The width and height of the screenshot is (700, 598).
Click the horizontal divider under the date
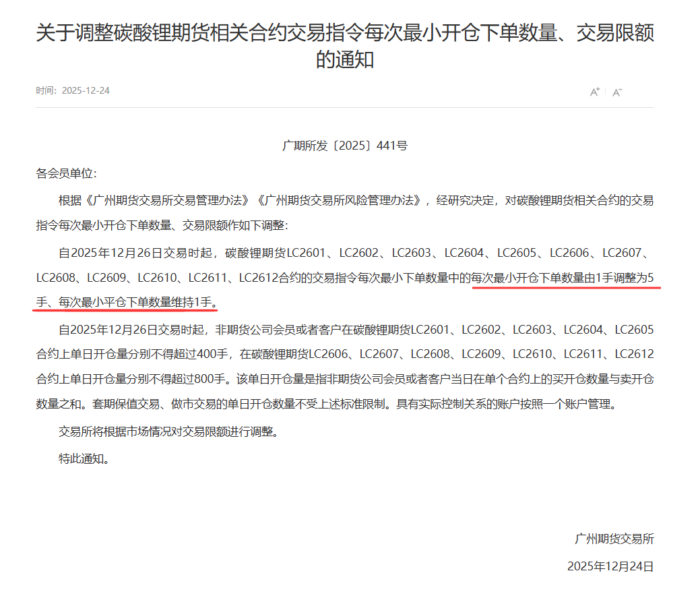point(345,107)
